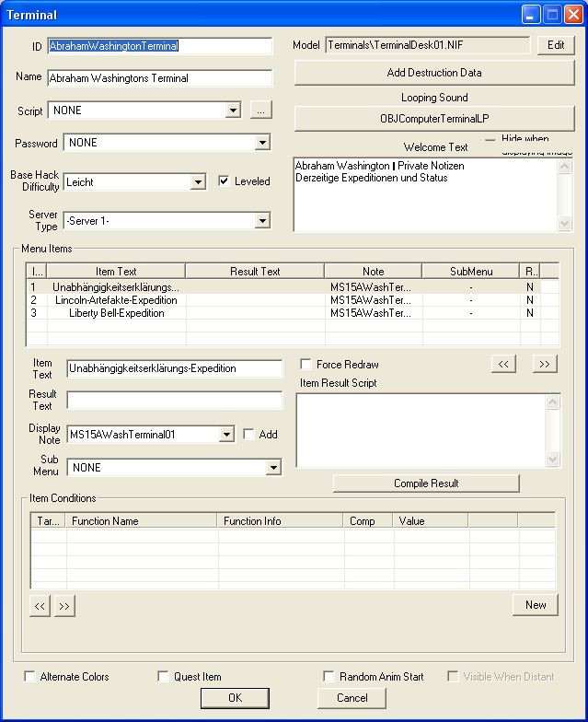
Task: Click the Name field Abraham Washingtons Terminal
Action: click(x=160, y=78)
